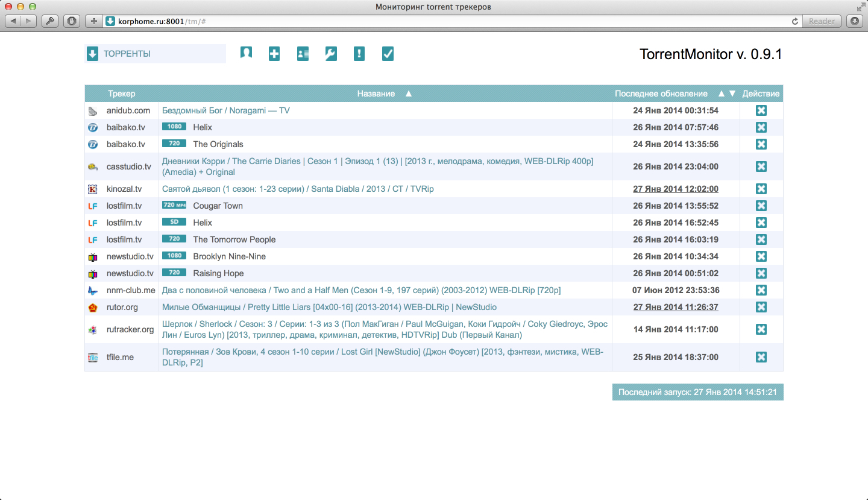868x500 pixels.
Task: Open the ТОРРЕНТЫ section
Action: 155,54
